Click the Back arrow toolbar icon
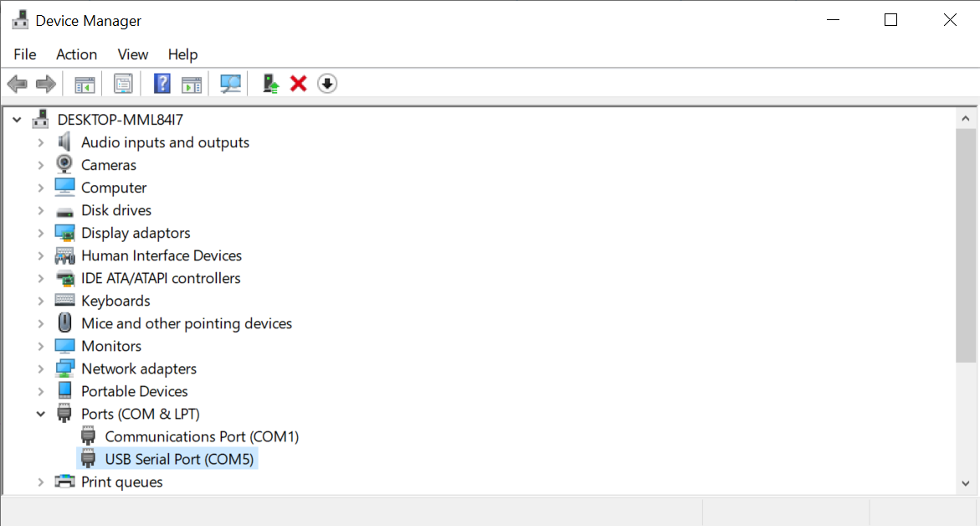 [x=18, y=84]
